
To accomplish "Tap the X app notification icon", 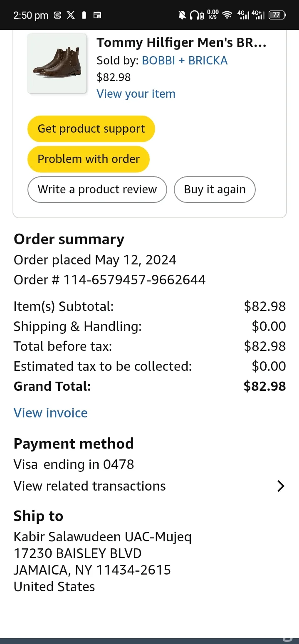I will [x=71, y=15].
